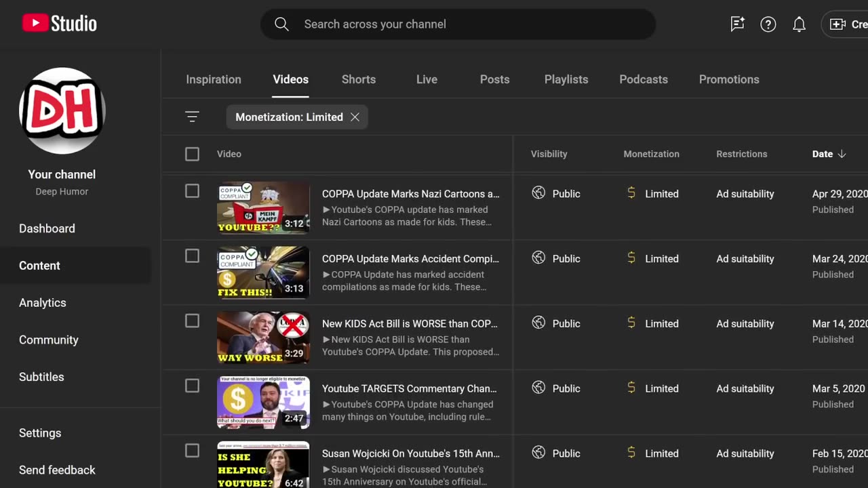Viewport: 868px width, 488px height.
Task: Click globe icon for Nazi Cartoons video
Action: coord(538,193)
